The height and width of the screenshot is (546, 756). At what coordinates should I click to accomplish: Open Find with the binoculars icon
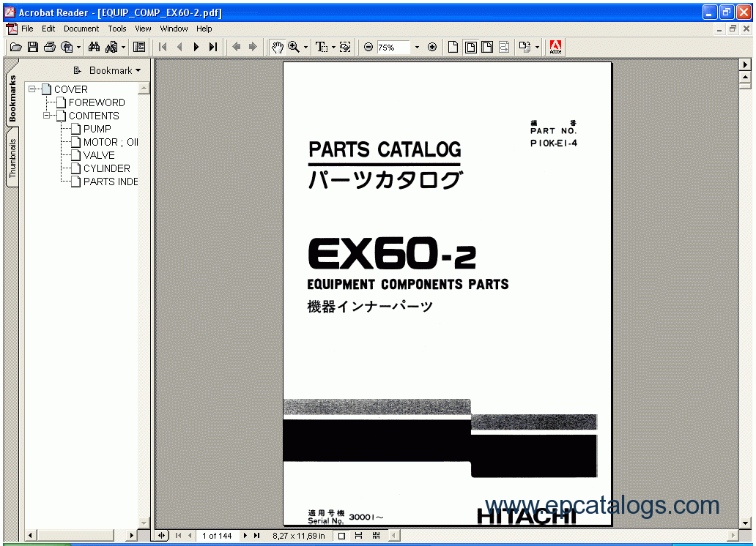(94, 48)
